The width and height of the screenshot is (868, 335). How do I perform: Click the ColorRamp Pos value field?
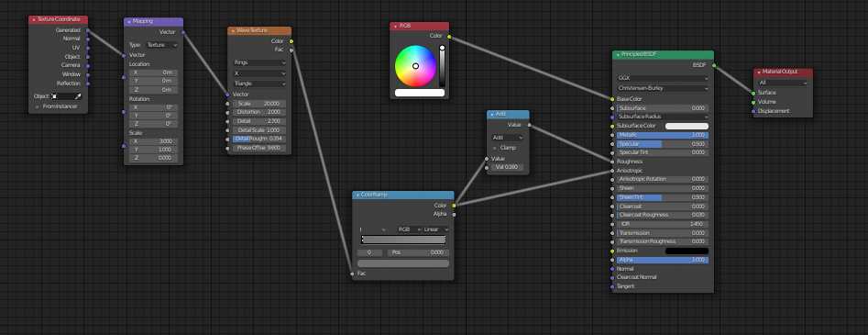tap(417, 252)
